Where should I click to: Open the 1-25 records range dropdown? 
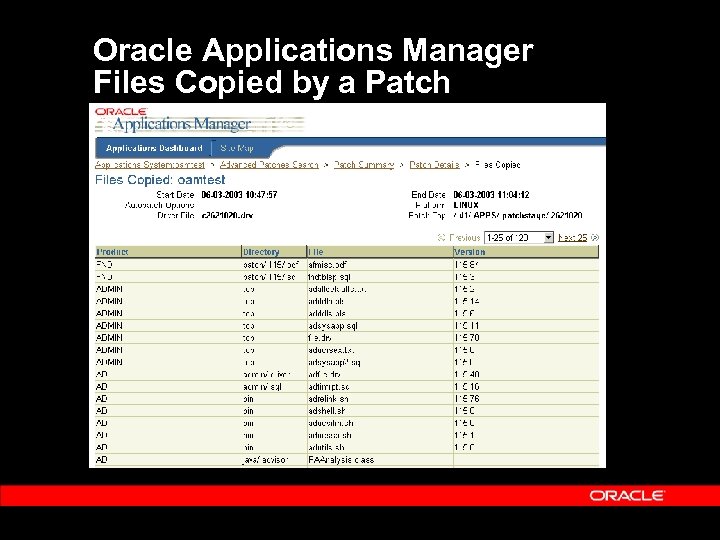(x=519, y=237)
